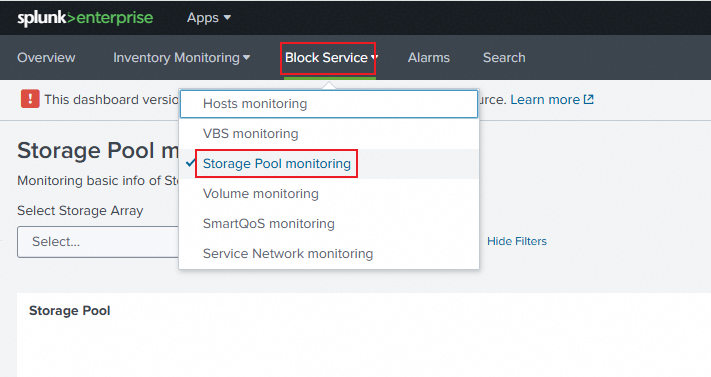The image size is (711, 377).
Task: Click the Splunk enterprise logo
Action: [x=85, y=18]
